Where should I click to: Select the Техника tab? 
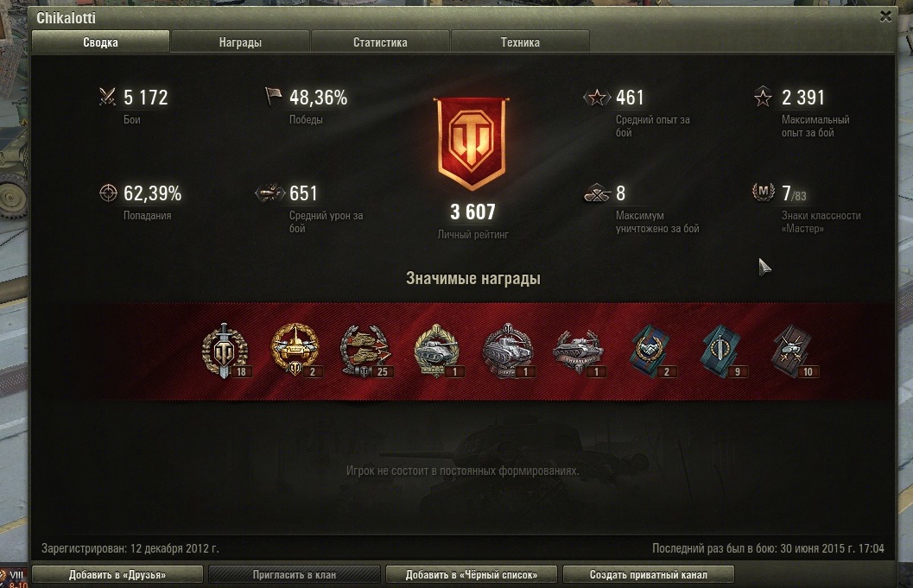[520, 42]
